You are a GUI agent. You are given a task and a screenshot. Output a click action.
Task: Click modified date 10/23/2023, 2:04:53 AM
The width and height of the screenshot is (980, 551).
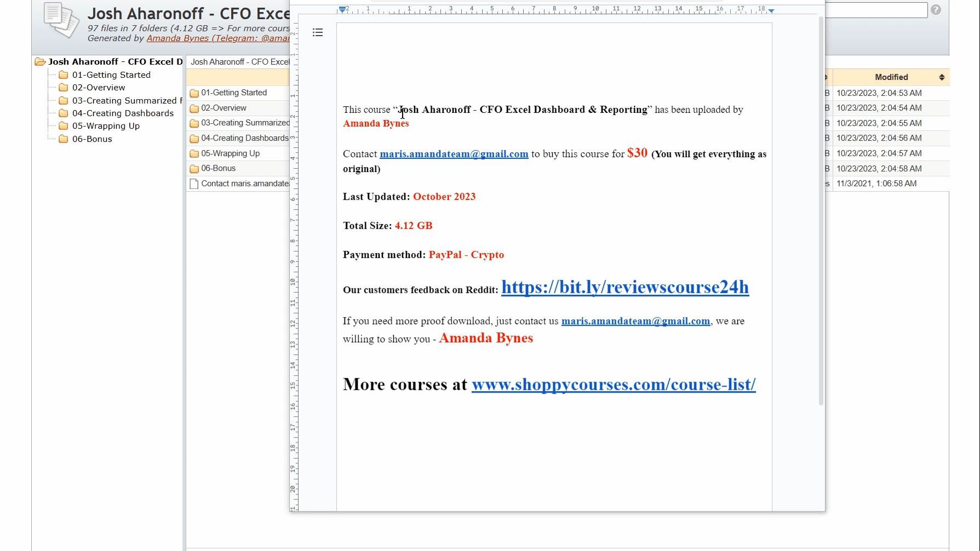point(879,93)
